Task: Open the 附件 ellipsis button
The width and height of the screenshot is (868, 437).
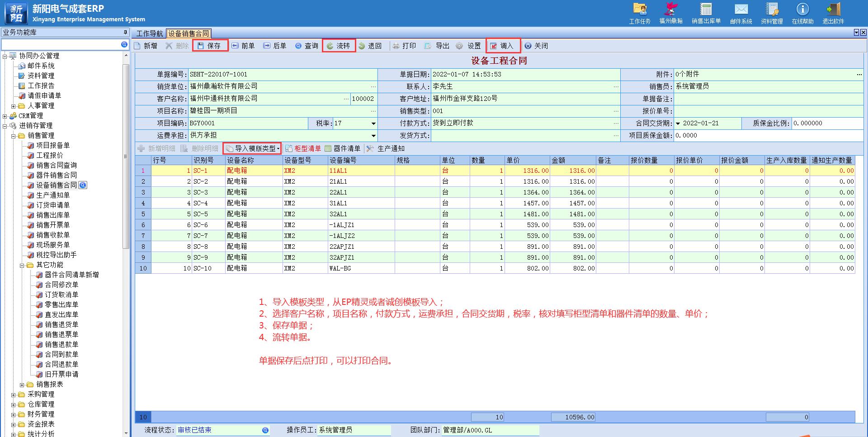Action: click(859, 74)
